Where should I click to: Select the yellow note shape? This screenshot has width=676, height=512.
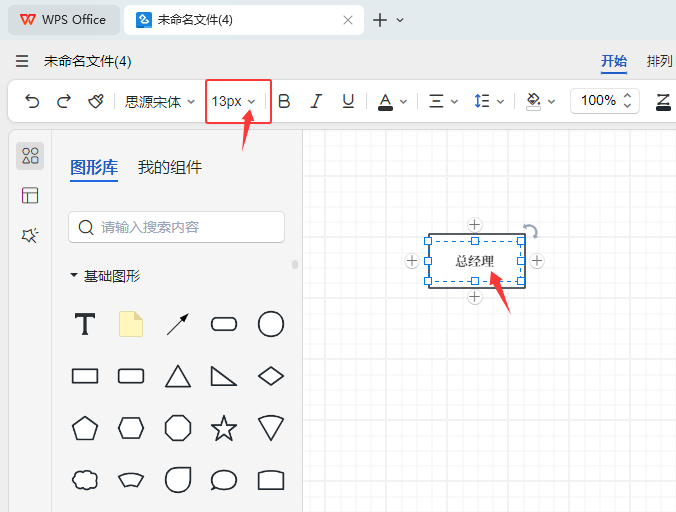[x=131, y=324]
